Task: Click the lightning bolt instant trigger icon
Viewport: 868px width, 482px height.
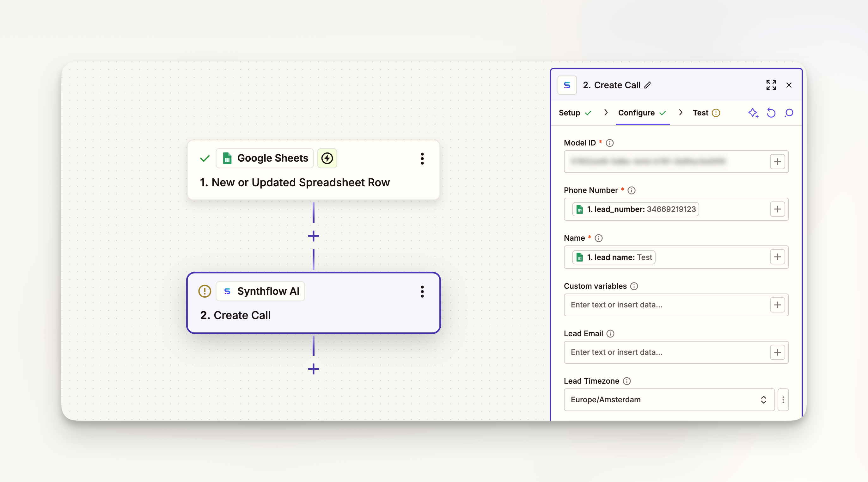Action: pos(327,158)
